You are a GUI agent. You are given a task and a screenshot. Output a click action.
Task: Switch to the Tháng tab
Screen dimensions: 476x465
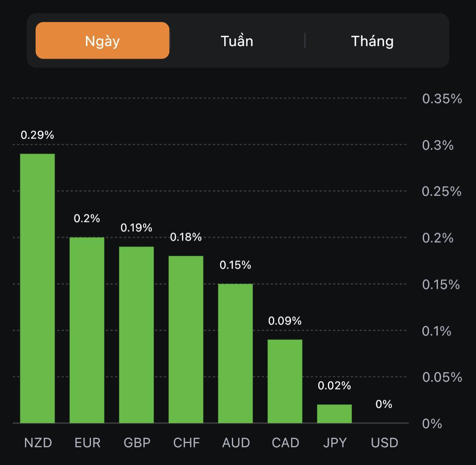[372, 41]
